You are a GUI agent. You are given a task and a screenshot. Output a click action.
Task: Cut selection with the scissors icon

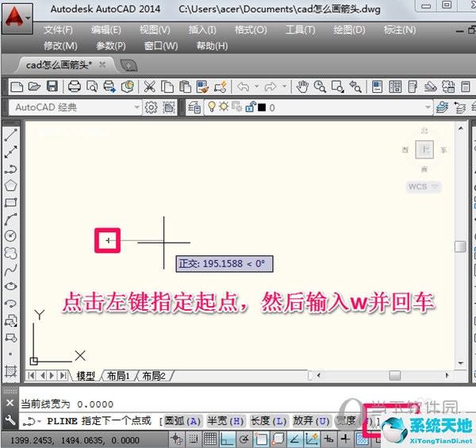coord(149,86)
